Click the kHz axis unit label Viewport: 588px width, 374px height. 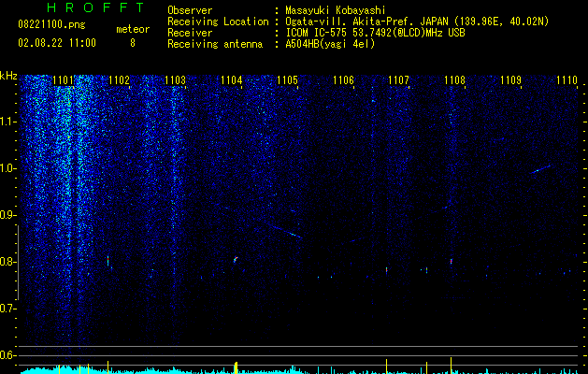coord(8,76)
